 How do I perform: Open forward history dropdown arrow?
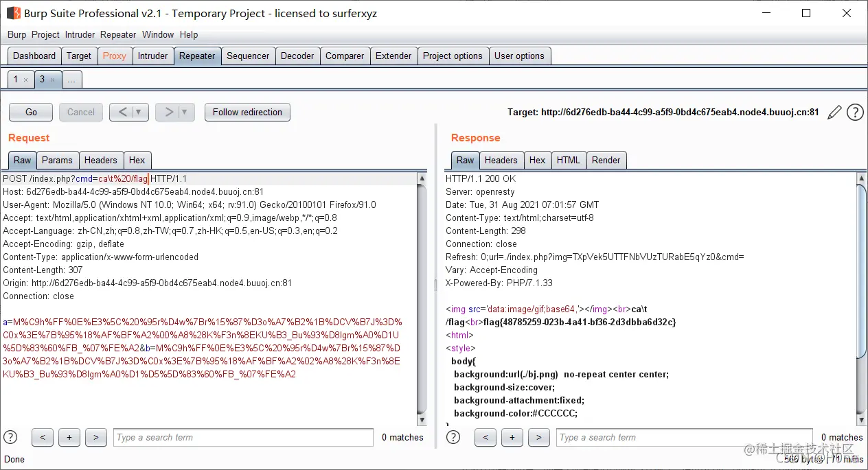(185, 112)
